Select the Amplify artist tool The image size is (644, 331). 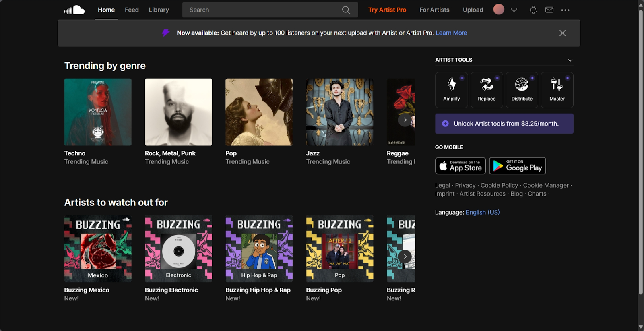pos(452,90)
